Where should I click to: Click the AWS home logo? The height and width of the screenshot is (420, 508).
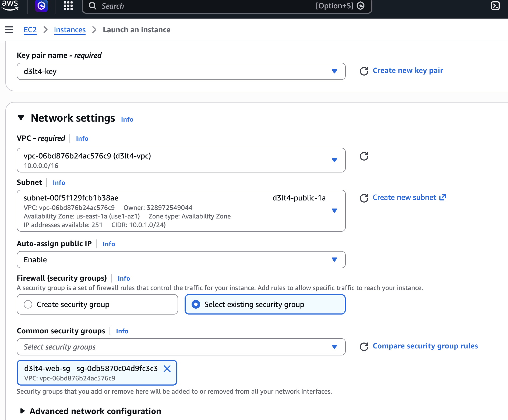click(10, 6)
